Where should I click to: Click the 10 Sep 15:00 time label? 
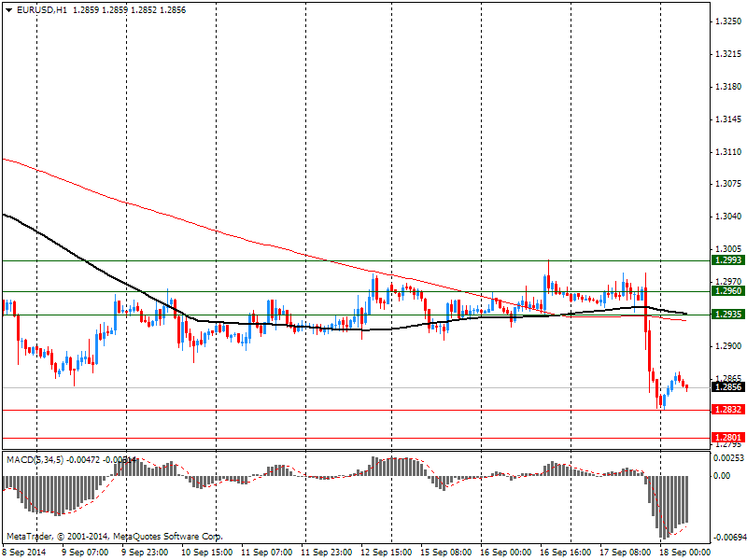[206, 553]
